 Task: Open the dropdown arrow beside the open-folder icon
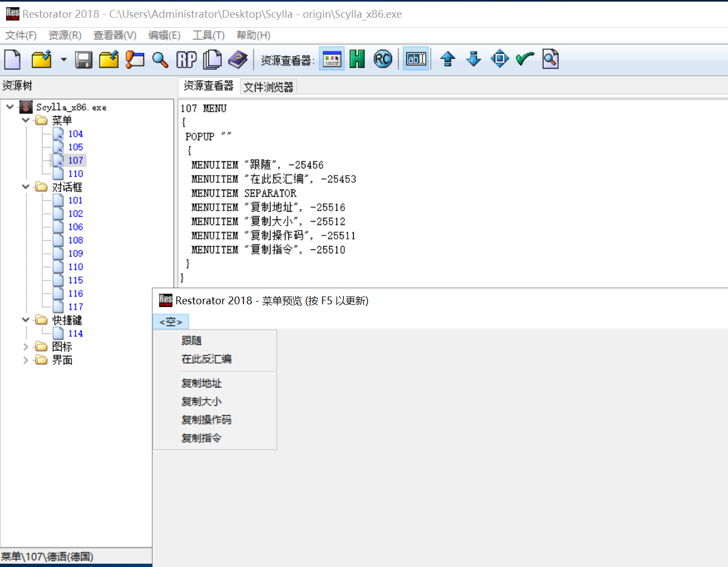(64, 59)
